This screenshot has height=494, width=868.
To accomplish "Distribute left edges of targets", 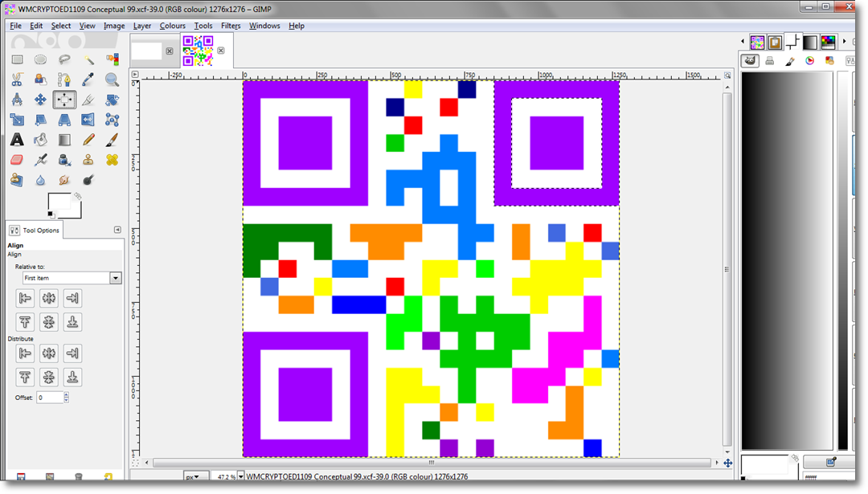I will [25, 353].
